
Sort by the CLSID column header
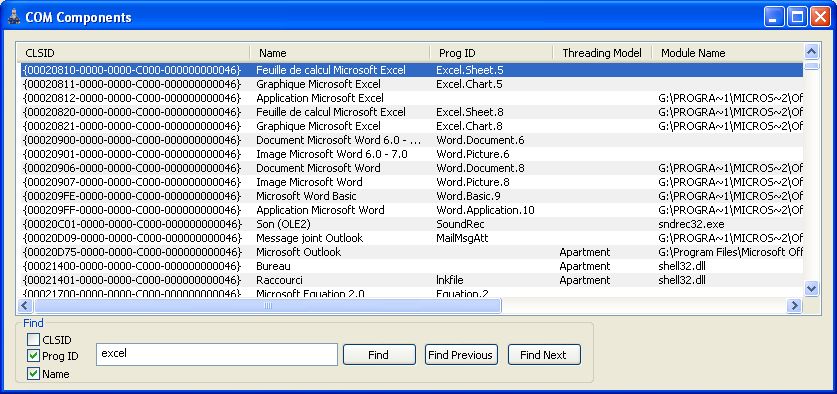point(133,53)
